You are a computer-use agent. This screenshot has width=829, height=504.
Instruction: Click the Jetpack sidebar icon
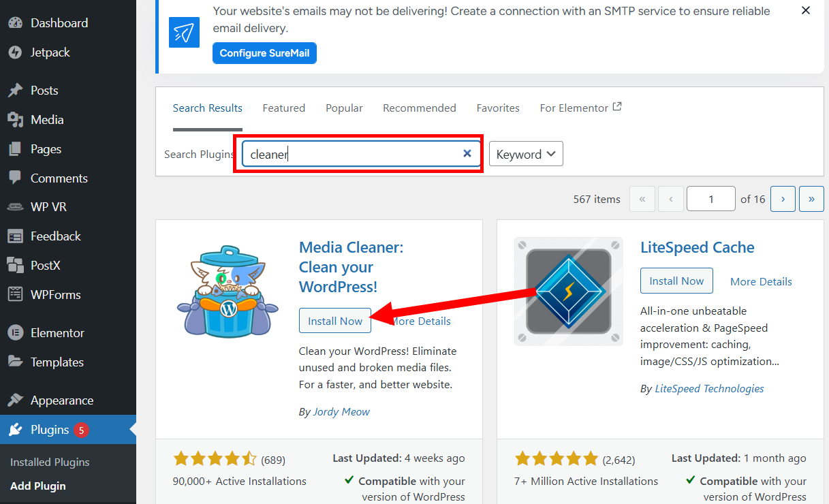(15, 52)
